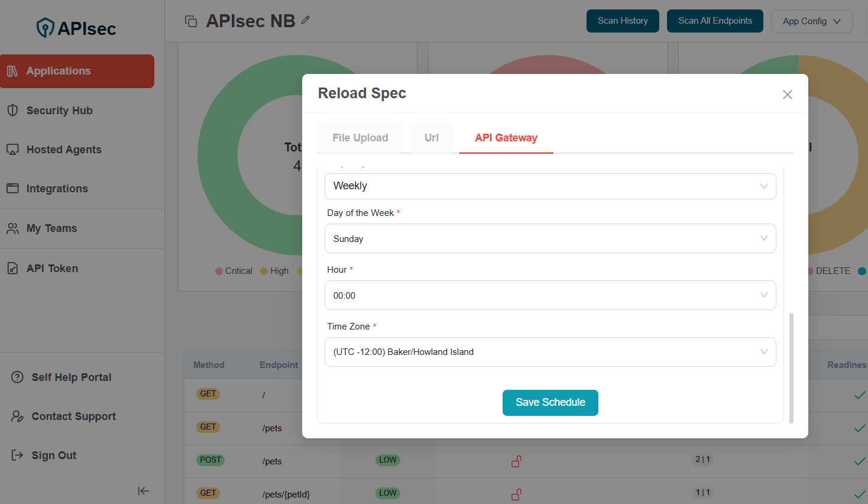Click the copy icon beside the app name
The width and height of the screenshot is (868, 504).
190,20
